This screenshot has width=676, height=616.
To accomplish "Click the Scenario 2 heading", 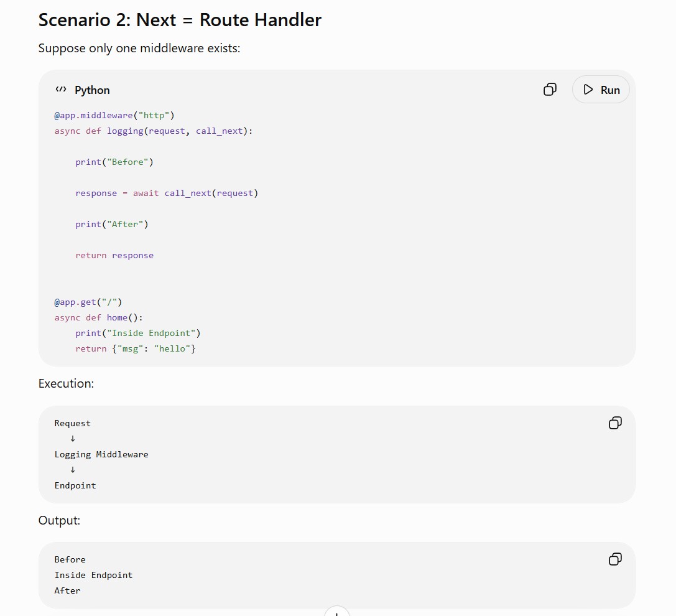I will tap(180, 20).
